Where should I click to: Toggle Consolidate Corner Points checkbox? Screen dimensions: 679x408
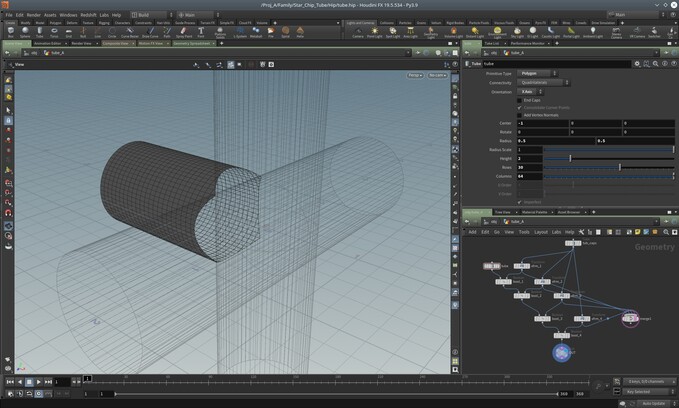pos(519,107)
